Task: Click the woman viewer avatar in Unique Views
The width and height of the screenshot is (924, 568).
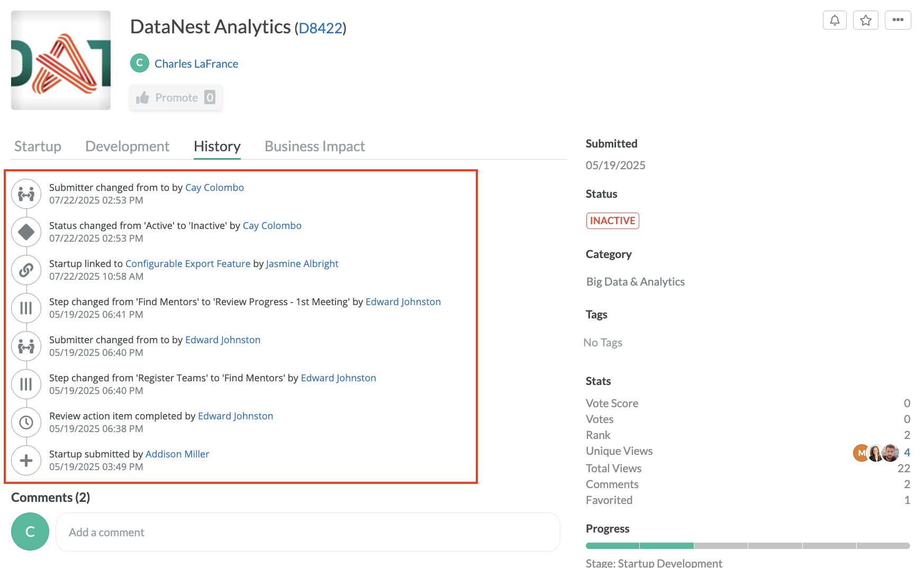Action: pyautogui.click(x=875, y=453)
